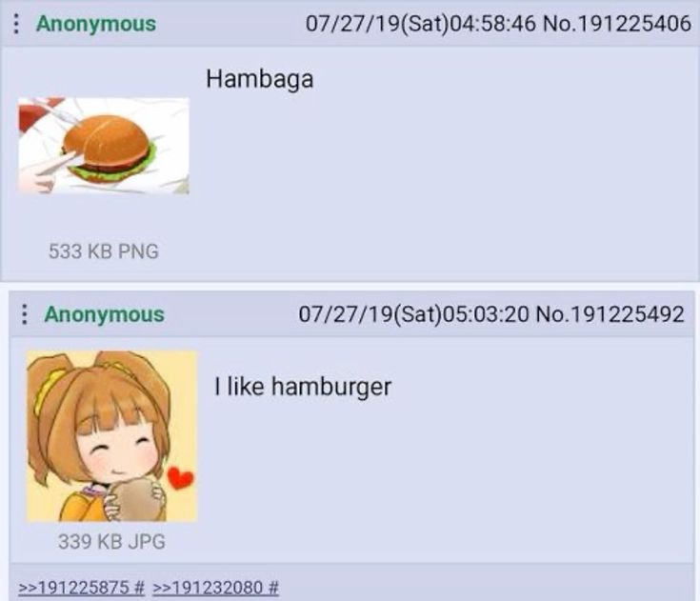Click the "Hambaga" post text
The height and width of the screenshot is (601, 700).
(259, 79)
